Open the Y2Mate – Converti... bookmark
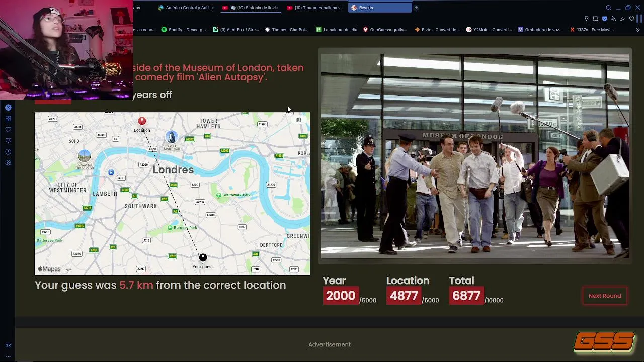This screenshot has width=644, height=362. [489, 30]
